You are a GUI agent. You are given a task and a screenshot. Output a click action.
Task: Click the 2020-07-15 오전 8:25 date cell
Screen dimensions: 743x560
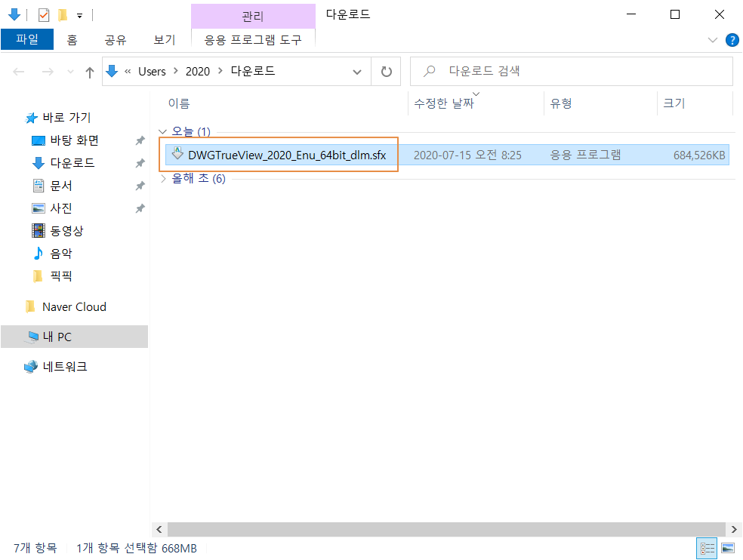467,155
